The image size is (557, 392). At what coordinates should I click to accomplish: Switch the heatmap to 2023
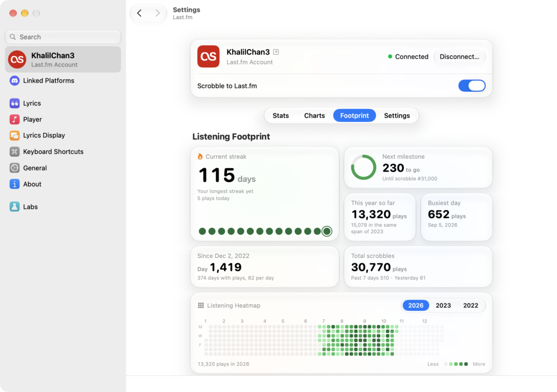click(x=443, y=305)
